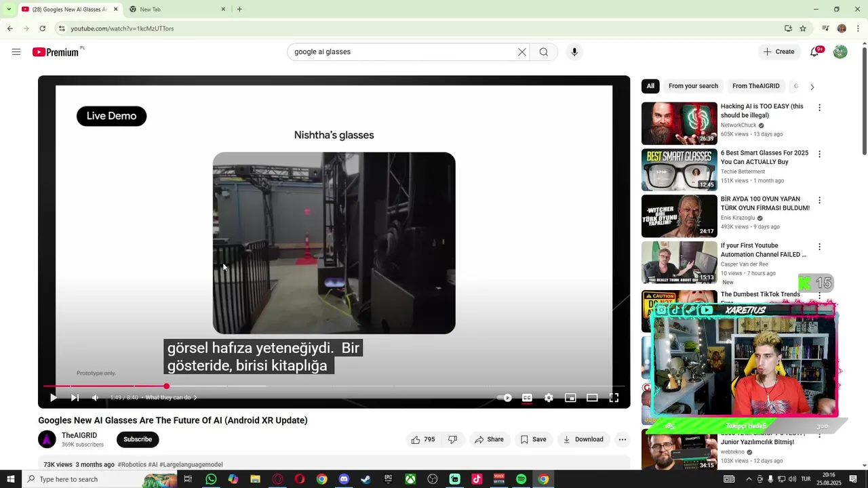Select the All filter chip
868x488 pixels.
[650, 86]
